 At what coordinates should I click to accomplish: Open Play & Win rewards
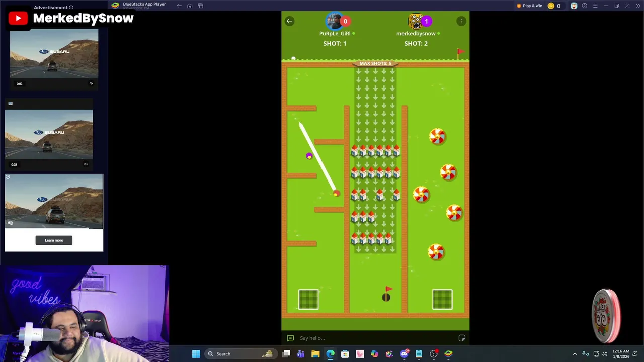click(x=529, y=6)
